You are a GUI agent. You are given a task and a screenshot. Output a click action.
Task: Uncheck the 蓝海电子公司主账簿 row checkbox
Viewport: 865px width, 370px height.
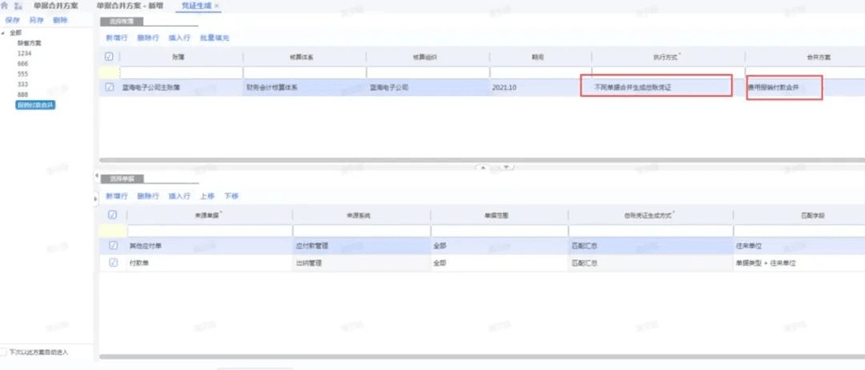click(x=109, y=87)
